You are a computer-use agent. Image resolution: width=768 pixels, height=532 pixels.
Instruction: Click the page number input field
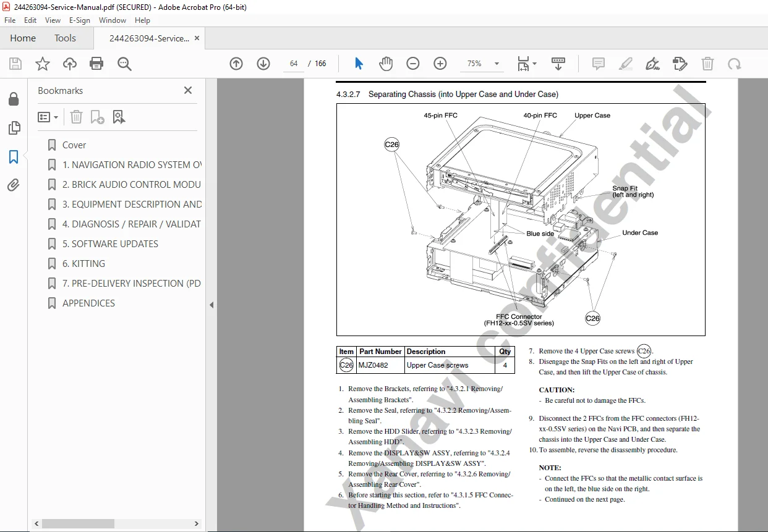(x=294, y=64)
